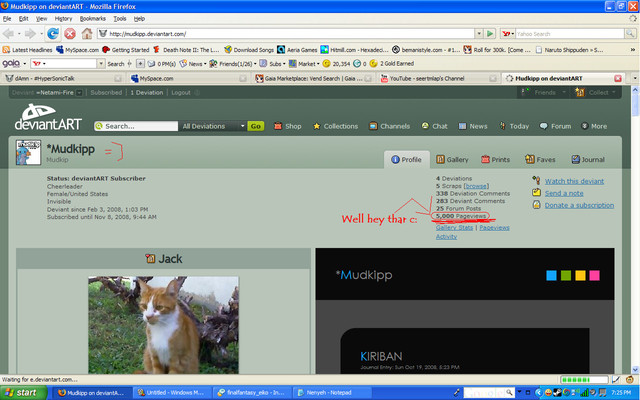Click Send a note link

pos(564,193)
